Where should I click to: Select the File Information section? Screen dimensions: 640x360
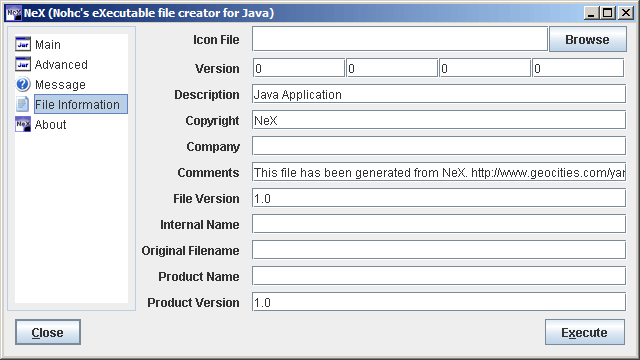pyautogui.click(x=81, y=104)
